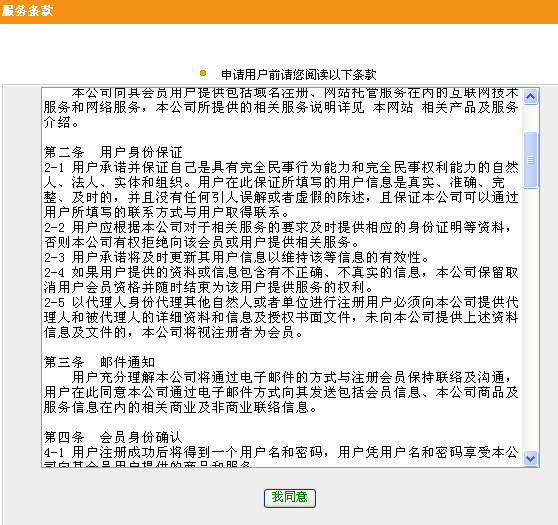Click the scrollbar track above the thumb
This screenshot has width=558, height=525.
[x=530, y=118]
